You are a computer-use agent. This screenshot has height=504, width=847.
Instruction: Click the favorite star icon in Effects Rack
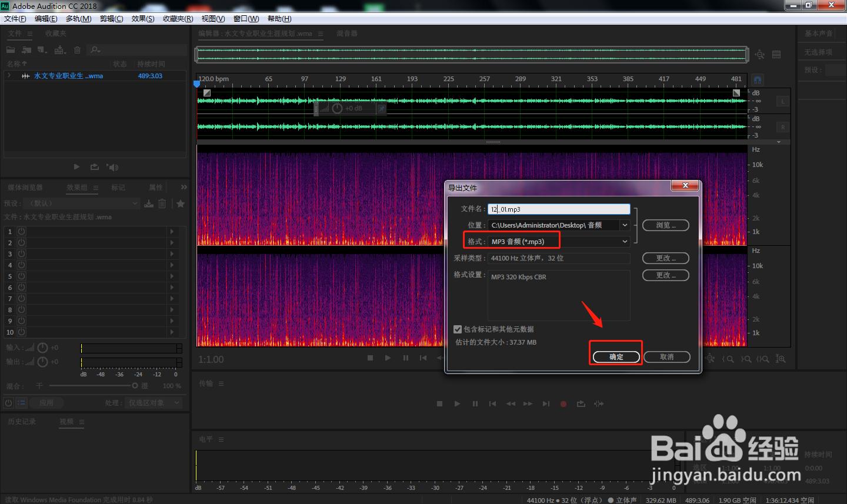click(x=181, y=203)
